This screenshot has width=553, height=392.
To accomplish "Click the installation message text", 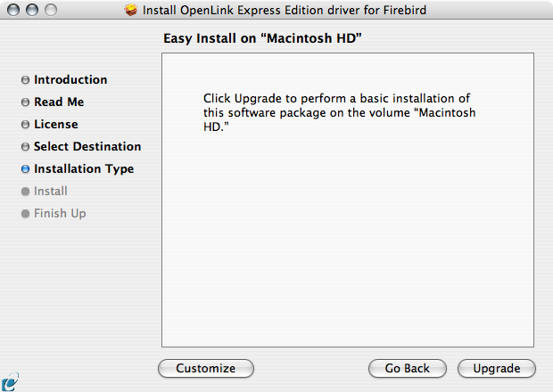I will click(x=339, y=112).
